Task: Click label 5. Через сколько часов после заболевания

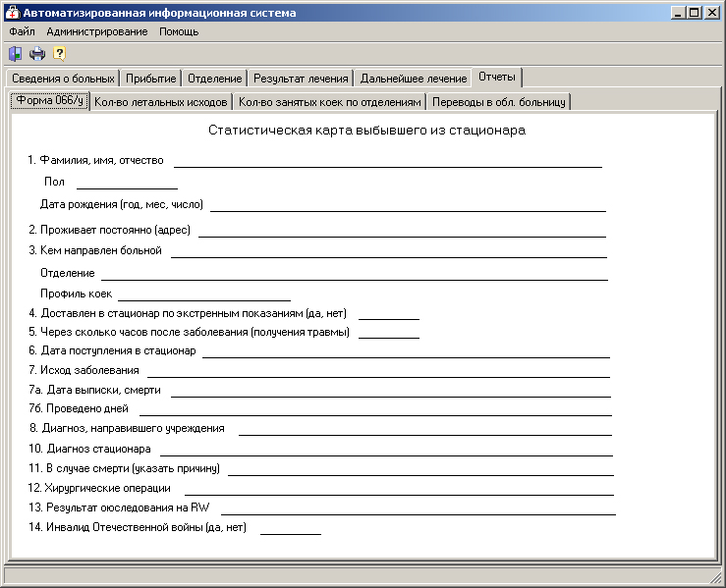Action: (x=189, y=332)
